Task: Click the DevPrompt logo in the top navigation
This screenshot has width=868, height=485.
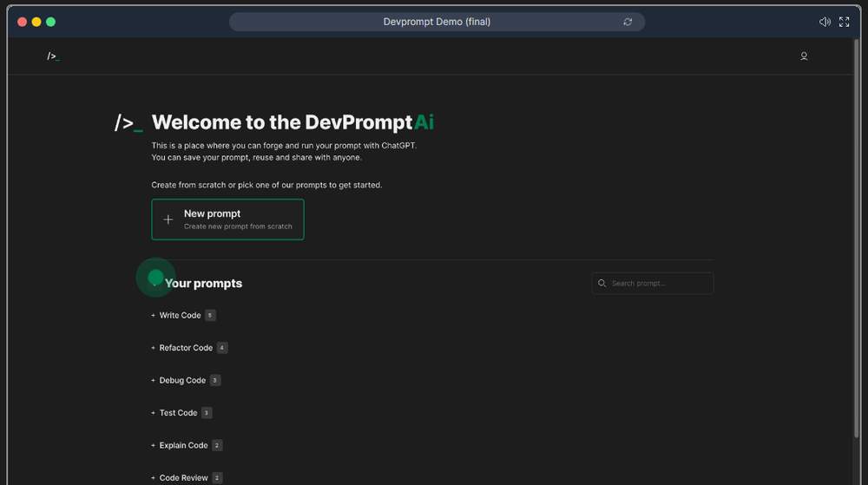Action: click(x=53, y=56)
